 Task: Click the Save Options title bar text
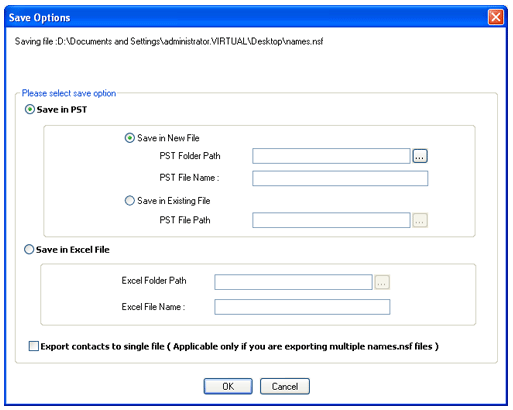39,17
